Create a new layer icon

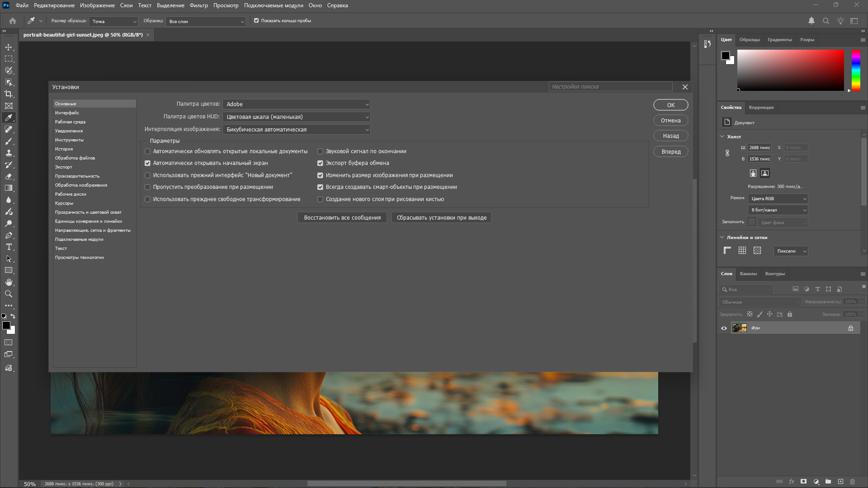[x=840, y=482]
